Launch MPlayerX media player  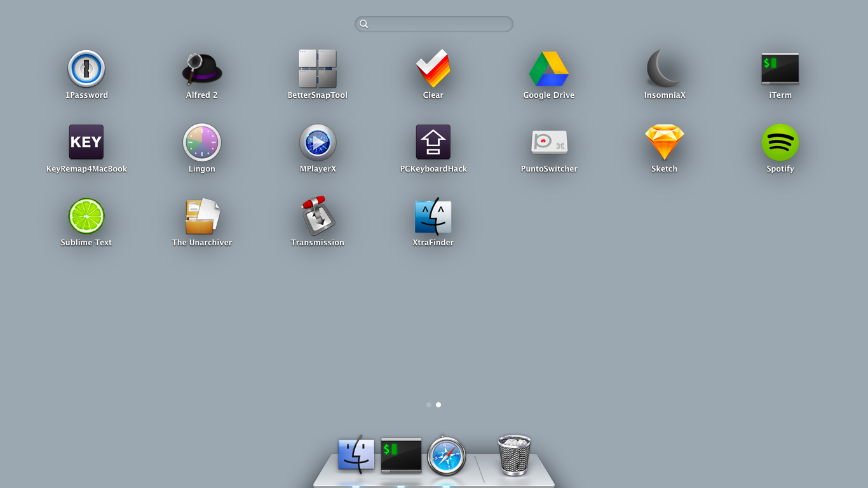click(318, 142)
